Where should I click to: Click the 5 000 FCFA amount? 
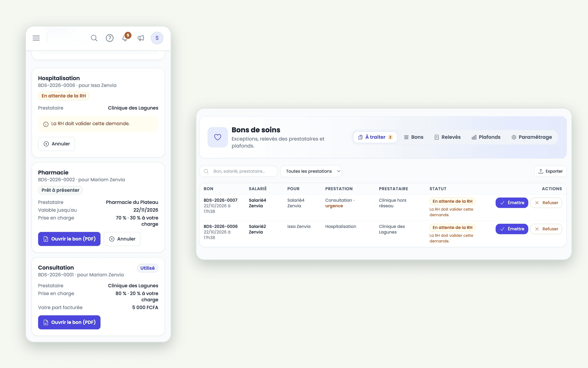tap(145, 308)
